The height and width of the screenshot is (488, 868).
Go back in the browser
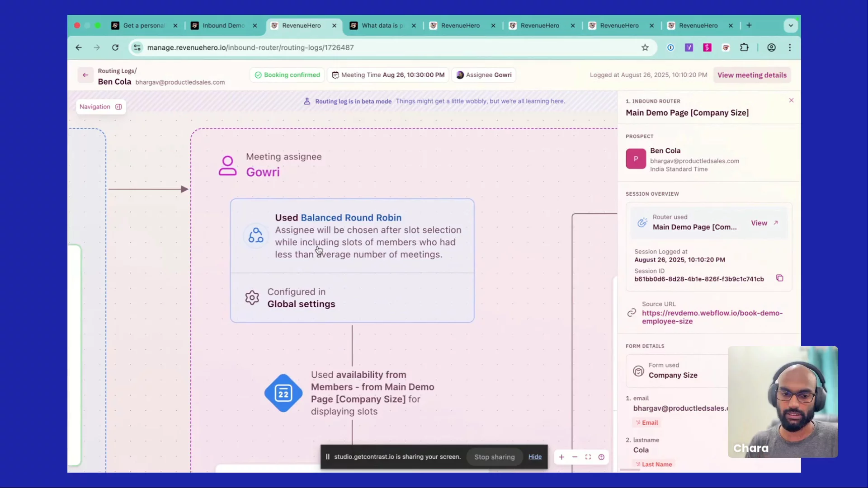79,47
